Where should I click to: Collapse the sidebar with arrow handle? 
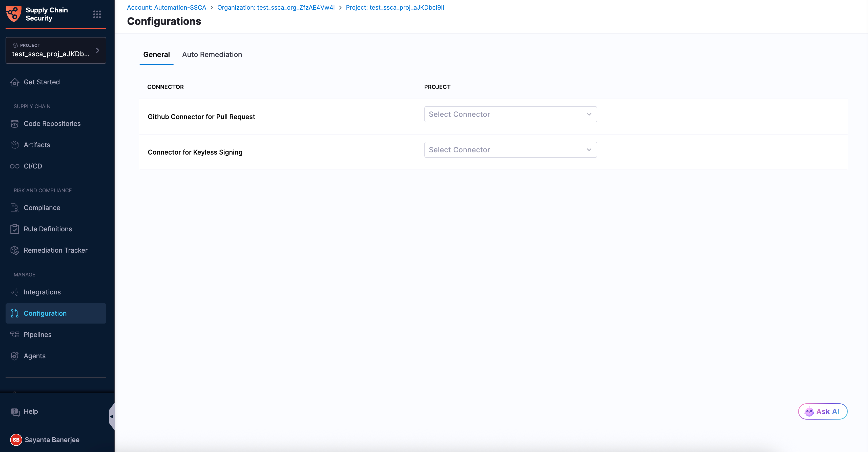pos(112,416)
